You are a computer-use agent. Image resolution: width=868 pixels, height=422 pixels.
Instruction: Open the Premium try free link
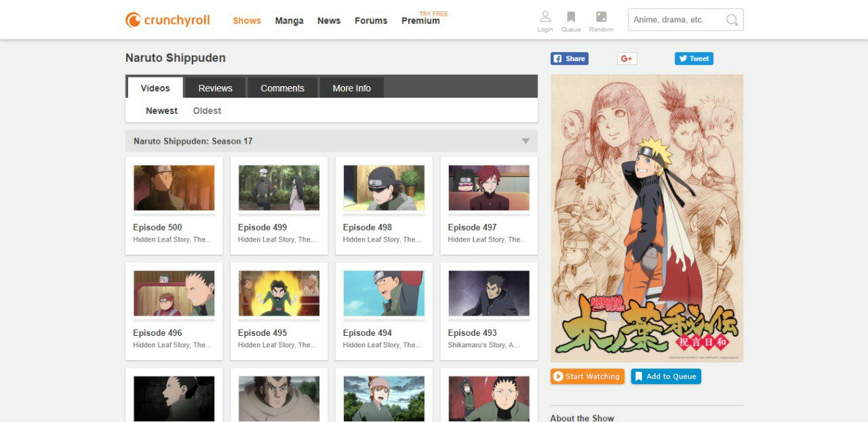coord(420,20)
